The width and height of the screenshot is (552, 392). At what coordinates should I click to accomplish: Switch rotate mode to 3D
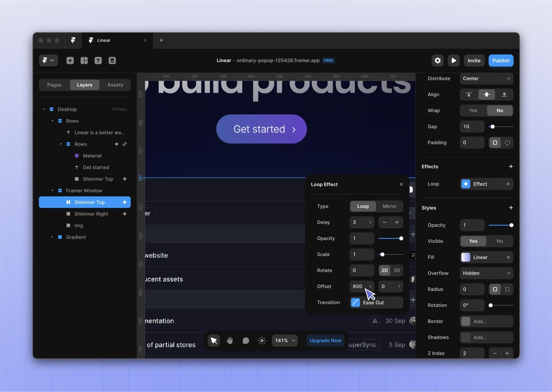tap(397, 270)
